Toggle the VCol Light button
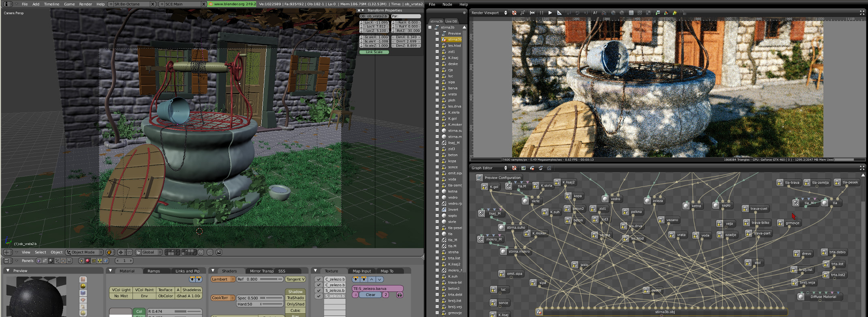Image resolution: width=868 pixels, height=317 pixels. (x=121, y=290)
